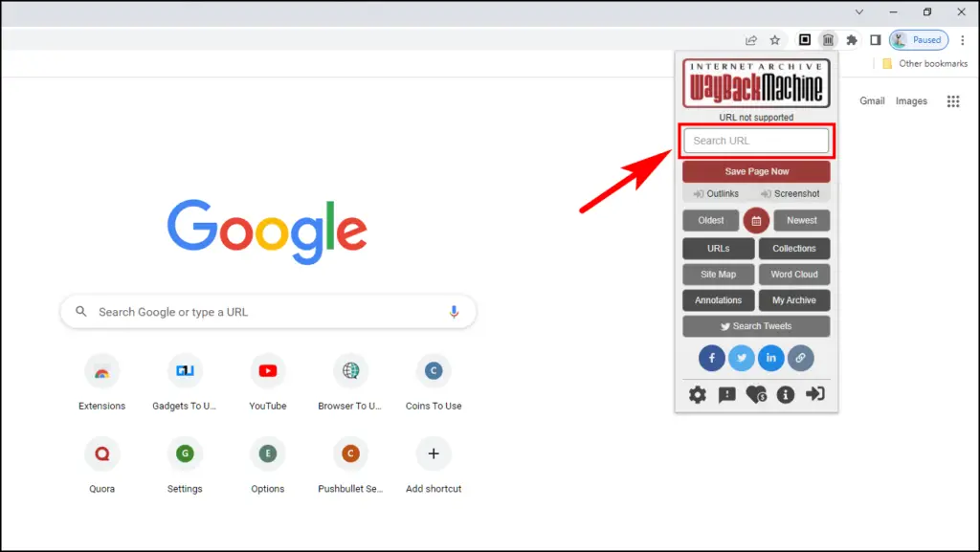Image resolution: width=980 pixels, height=552 pixels.
Task: Open the Chrome side panel icon
Action: pos(875,40)
